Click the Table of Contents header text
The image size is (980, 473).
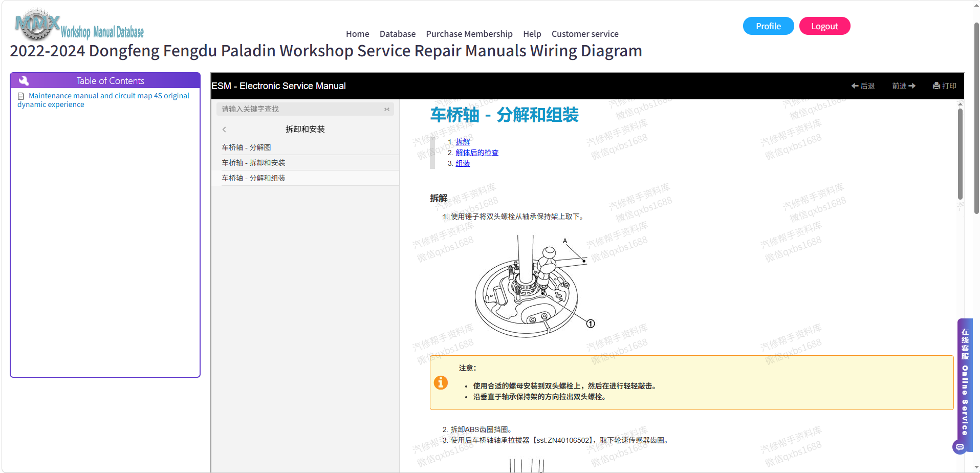110,81
